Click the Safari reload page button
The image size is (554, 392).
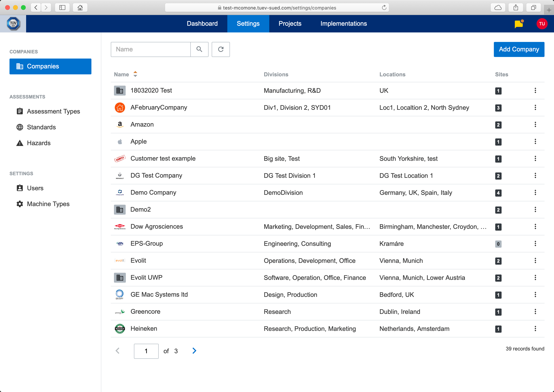coord(384,8)
